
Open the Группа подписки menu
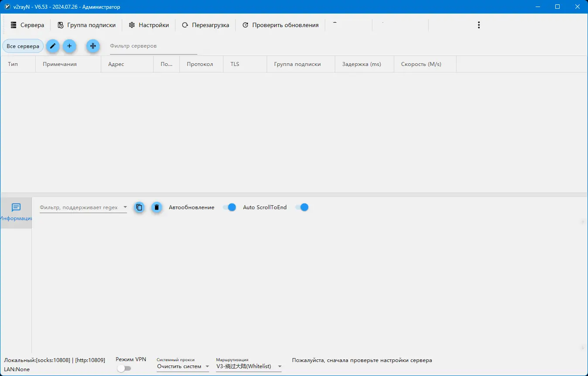pos(86,25)
